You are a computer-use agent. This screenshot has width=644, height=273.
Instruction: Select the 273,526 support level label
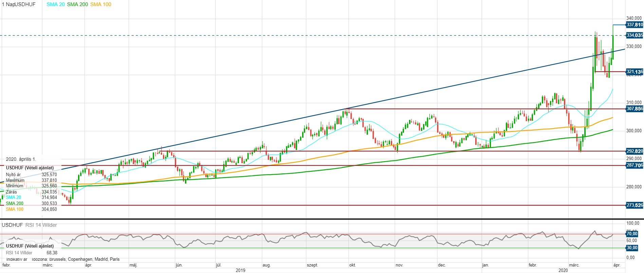click(634, 205)
